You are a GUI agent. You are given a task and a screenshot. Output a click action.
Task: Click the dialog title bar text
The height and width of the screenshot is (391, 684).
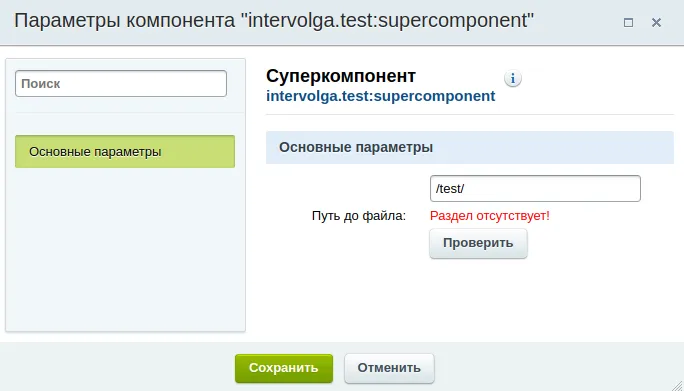pos(274,21)
